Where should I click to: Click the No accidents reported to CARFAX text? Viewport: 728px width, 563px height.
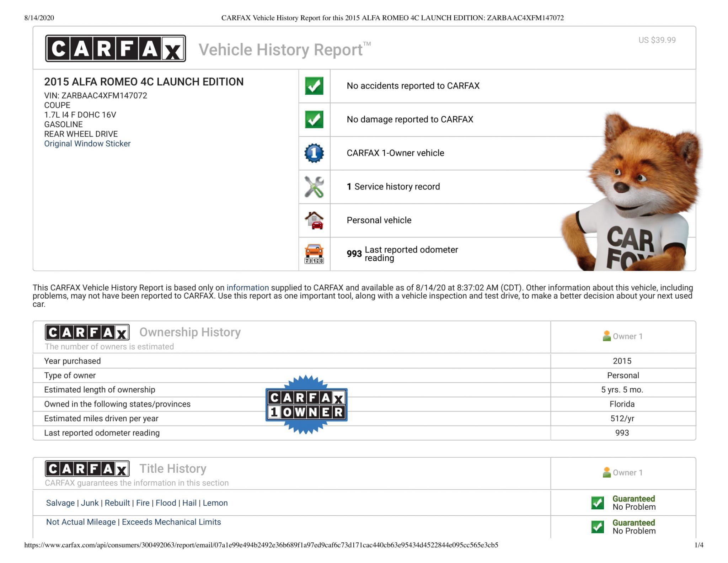(413, 86)
